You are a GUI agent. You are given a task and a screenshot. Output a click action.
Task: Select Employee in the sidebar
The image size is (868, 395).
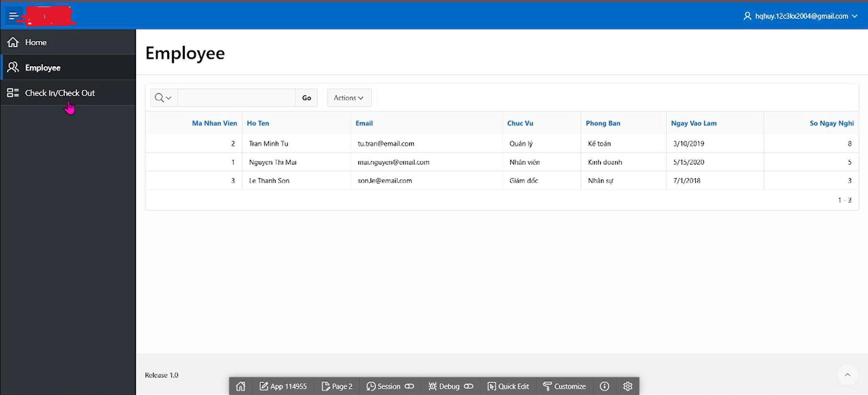coord(68,68)
